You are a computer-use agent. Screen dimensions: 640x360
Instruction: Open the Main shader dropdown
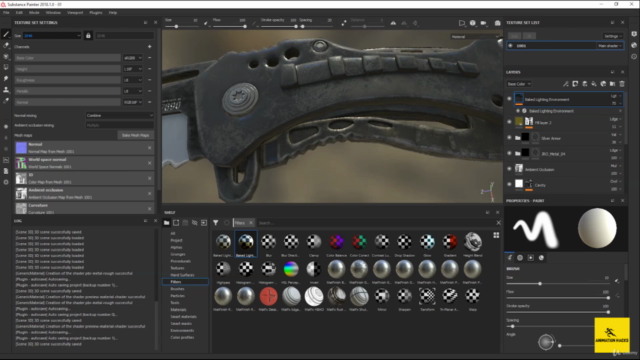coord(610,46)
